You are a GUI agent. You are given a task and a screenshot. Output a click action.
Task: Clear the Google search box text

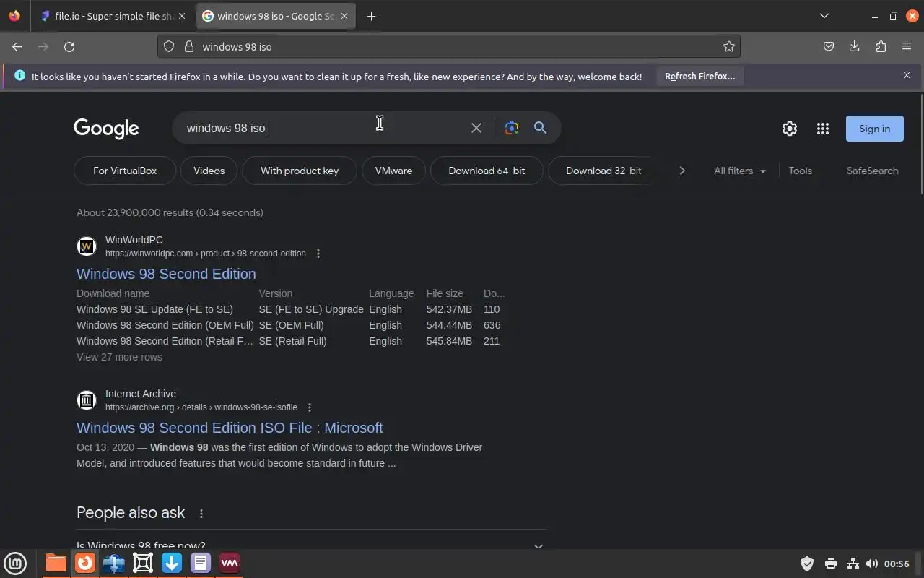click(476, 128)
